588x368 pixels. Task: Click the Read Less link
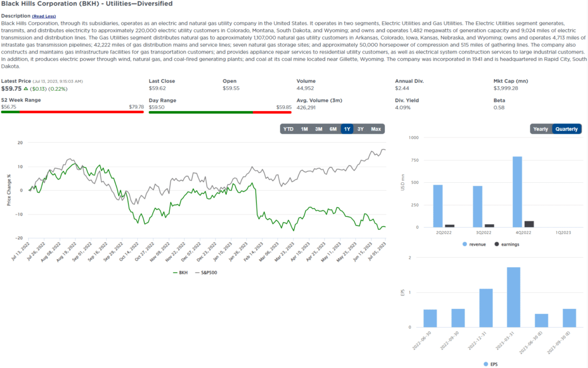tap(44, 16)
